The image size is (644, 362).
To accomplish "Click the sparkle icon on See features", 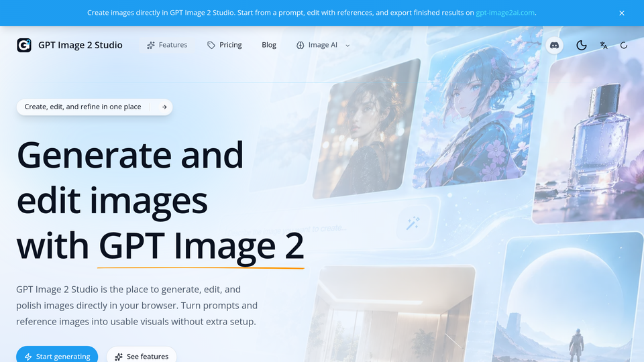I will (118, 357).
